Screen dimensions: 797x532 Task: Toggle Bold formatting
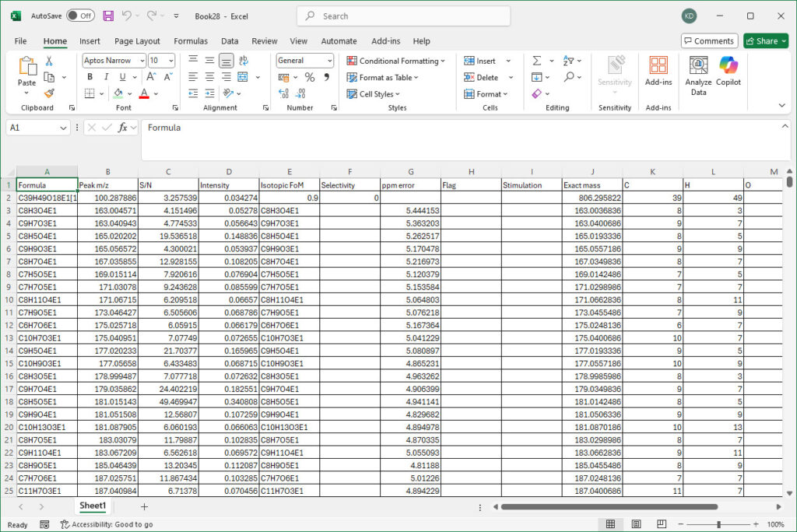[x=90, y=77]
